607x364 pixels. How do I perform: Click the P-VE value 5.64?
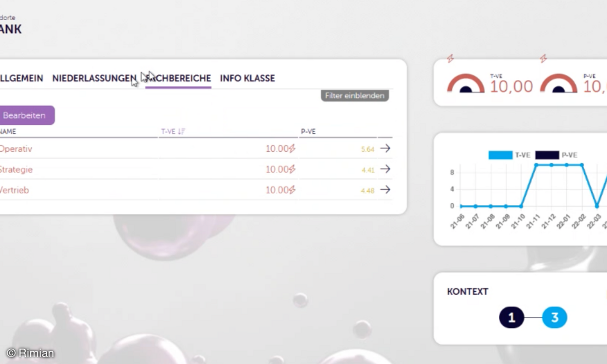[368, 149]
